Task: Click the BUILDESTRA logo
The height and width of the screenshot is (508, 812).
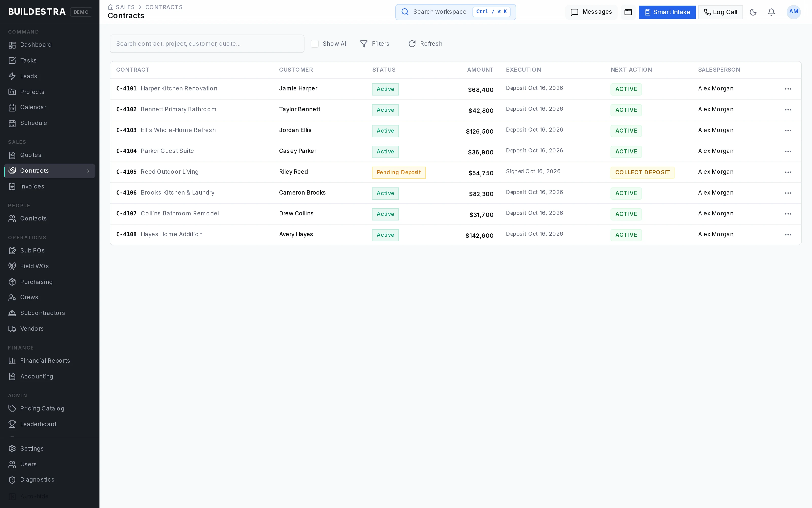Action: tap(37, 12)
